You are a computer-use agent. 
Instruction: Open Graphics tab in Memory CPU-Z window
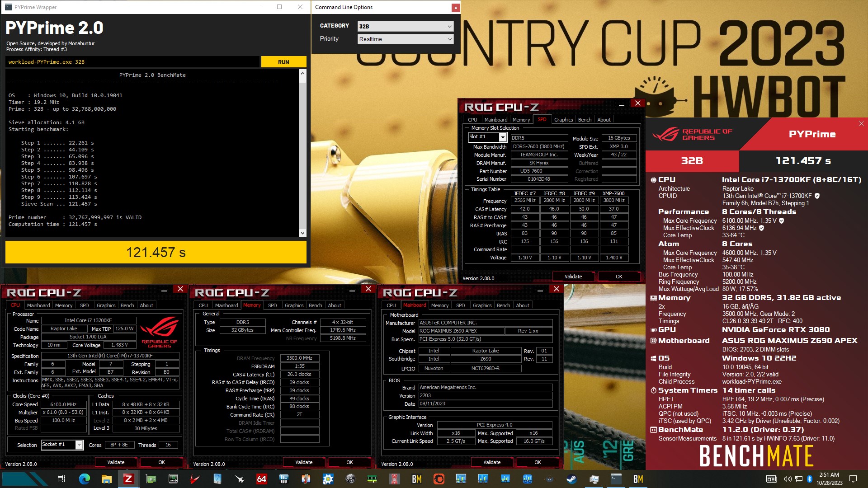294,305
